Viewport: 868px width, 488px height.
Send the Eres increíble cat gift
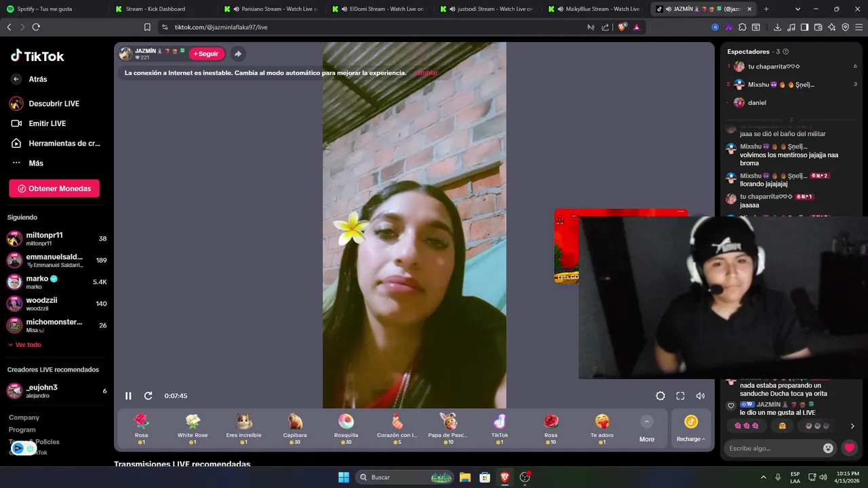click(x=243, y=429)
